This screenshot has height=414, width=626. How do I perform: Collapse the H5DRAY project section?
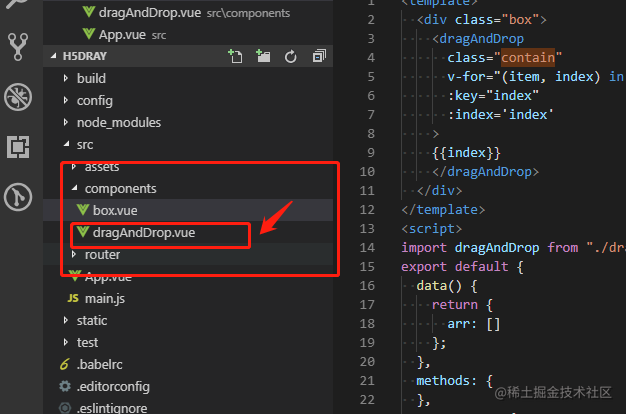click(x=53, y=56)
